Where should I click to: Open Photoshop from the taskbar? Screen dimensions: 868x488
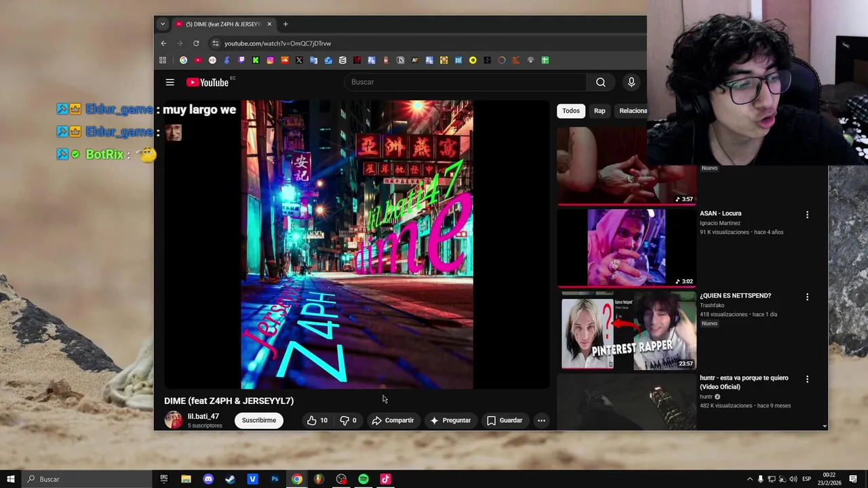pyautogui.click(x=275, y=479)
